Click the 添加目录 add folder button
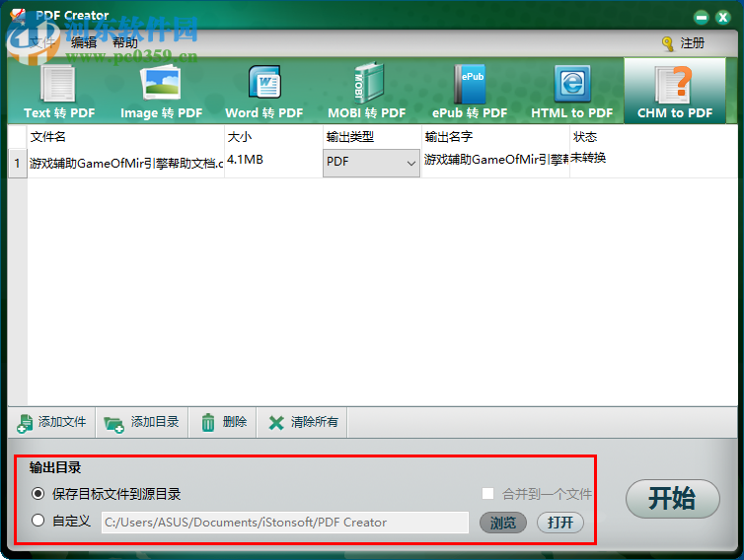744x560 pixels. pos(141,422)
